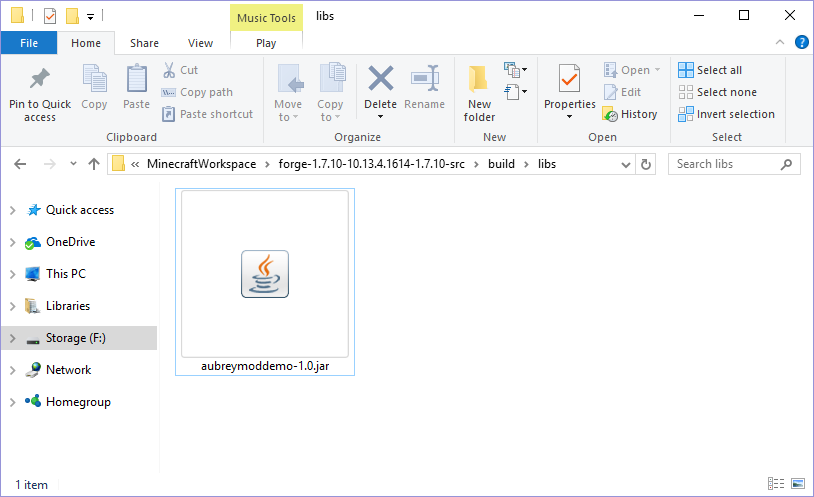Click MinecraftWorkspace in the address path
Viewport: 814px width, 497px height.
tap(201, 164)
